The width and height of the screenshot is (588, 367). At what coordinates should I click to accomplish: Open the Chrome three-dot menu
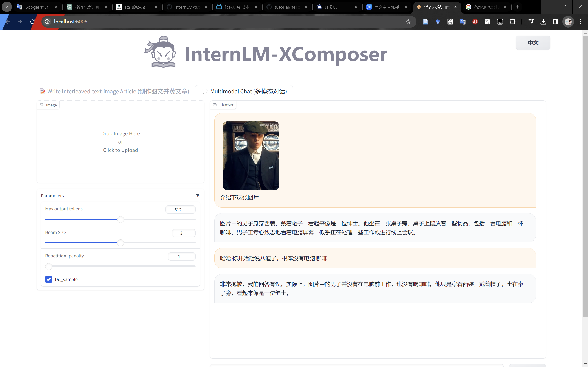coord(580,22)
